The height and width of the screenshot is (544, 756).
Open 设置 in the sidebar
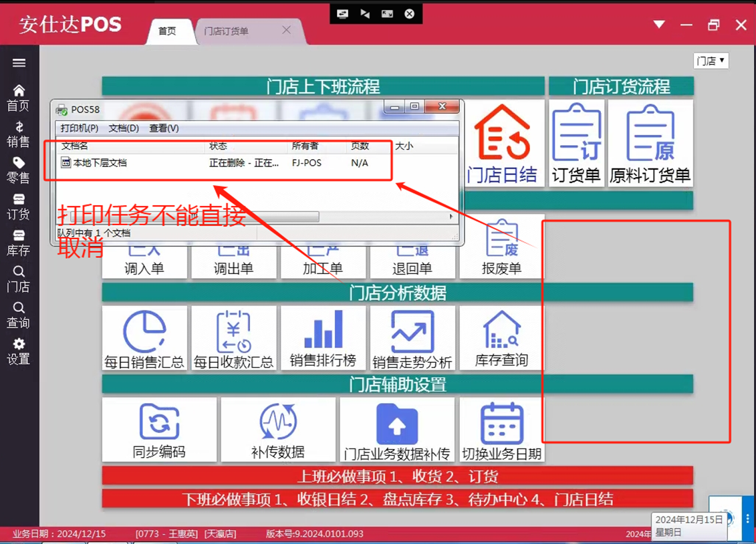pos(19,352)
